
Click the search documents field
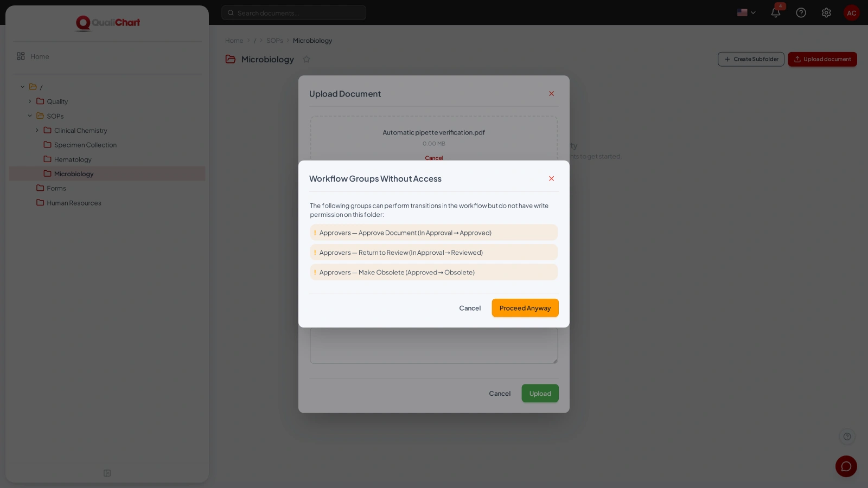[293, 12]
